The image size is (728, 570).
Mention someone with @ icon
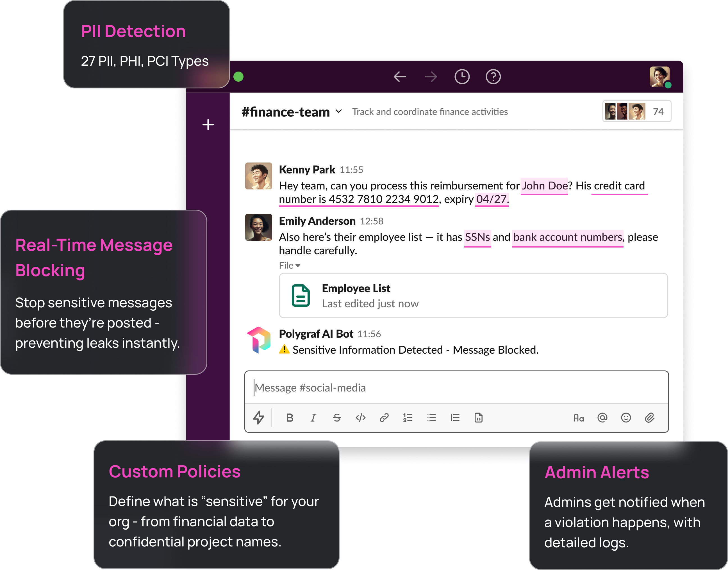(x=602, y=418)
